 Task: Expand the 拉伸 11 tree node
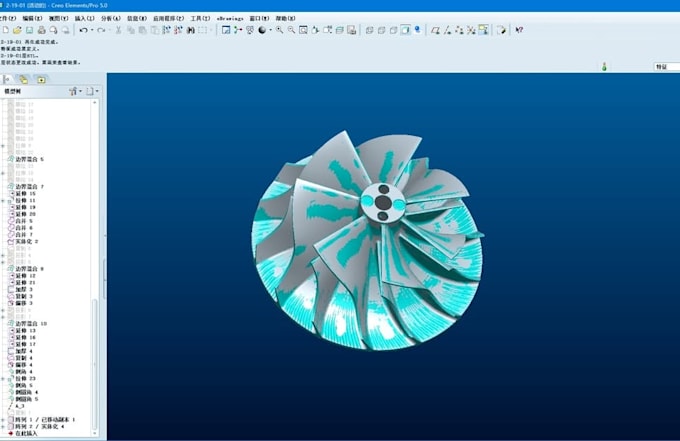(x=3, y=201)
